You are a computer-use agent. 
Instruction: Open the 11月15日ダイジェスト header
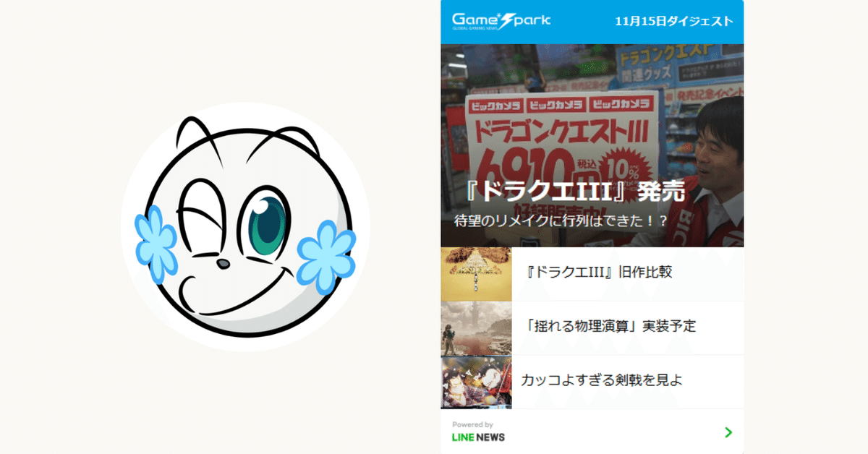pyautogui.click(x=673, y=21)
